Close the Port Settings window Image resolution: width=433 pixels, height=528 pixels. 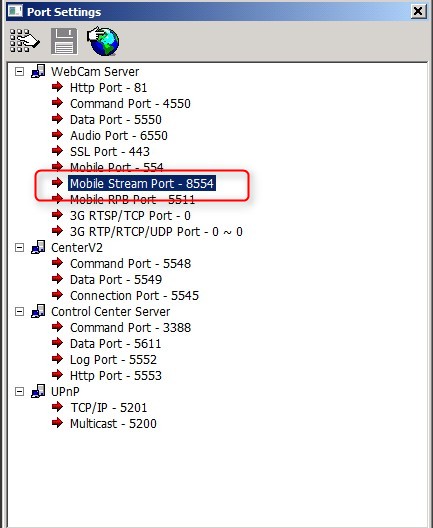pyautogui.click(x=418, y=11)
